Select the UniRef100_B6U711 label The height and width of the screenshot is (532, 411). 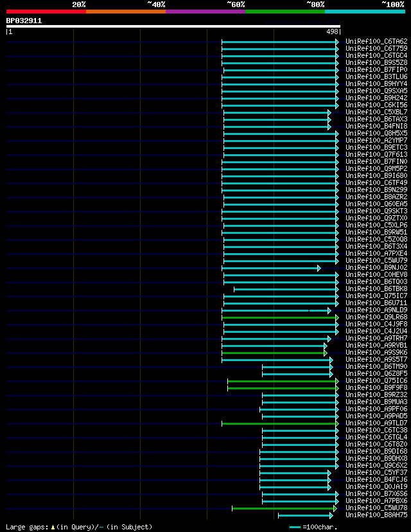pos(376,303)
